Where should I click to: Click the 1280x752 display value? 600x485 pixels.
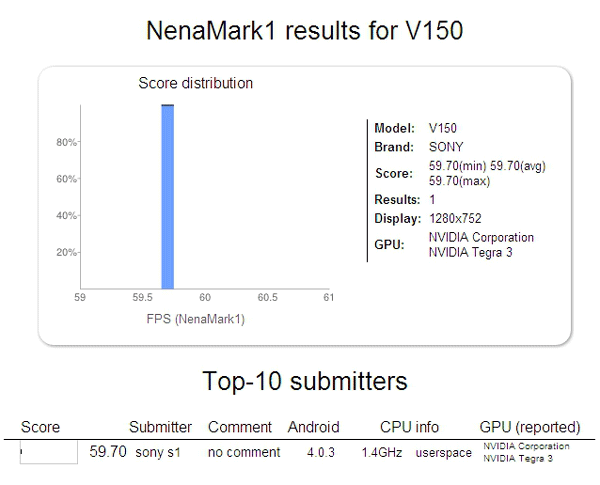455,218
